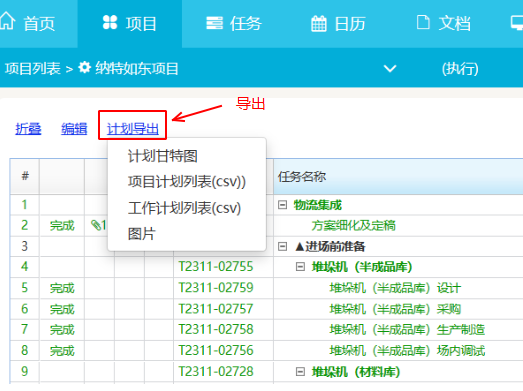Click the four-dot project icon
Screen dimensions: 523x391
tap(110, 22)
